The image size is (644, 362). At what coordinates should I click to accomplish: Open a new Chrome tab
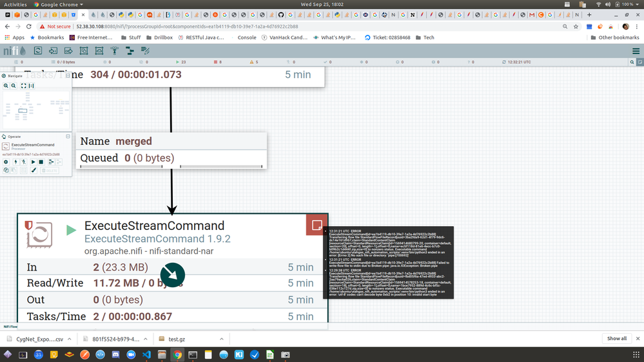(x=589, y=15)
